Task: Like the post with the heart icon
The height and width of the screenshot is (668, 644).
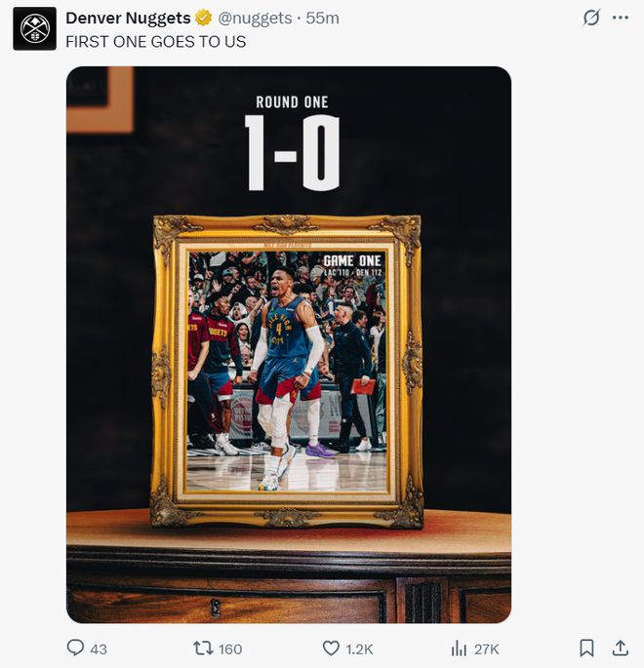Action: (331, 648)
